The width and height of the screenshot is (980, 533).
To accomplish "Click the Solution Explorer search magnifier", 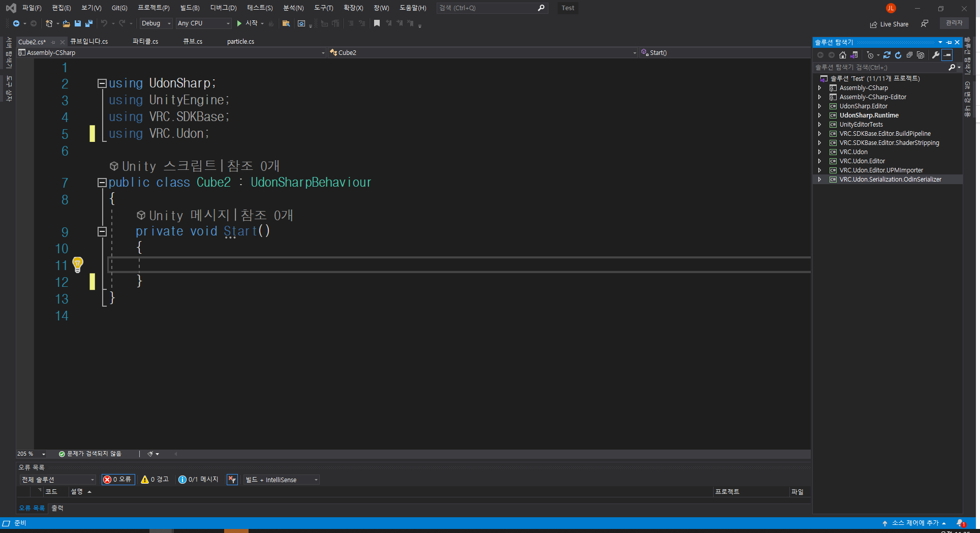I will [952, 67].
